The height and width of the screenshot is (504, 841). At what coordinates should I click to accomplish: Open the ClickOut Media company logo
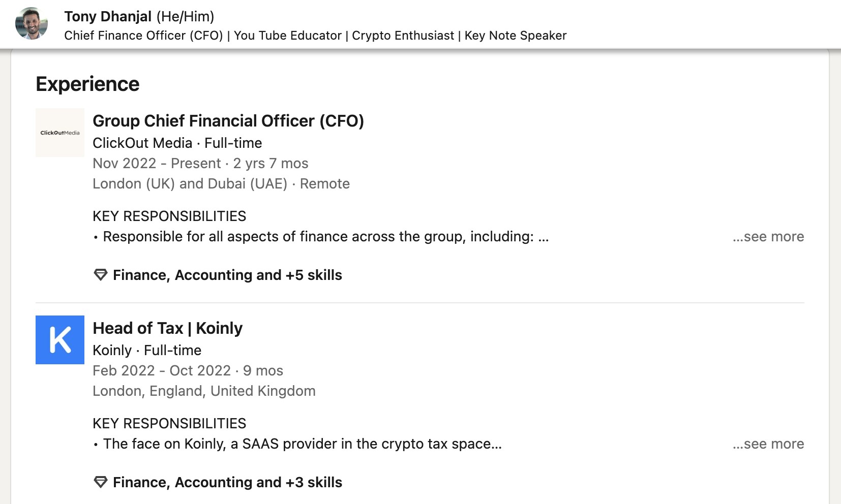60,133
